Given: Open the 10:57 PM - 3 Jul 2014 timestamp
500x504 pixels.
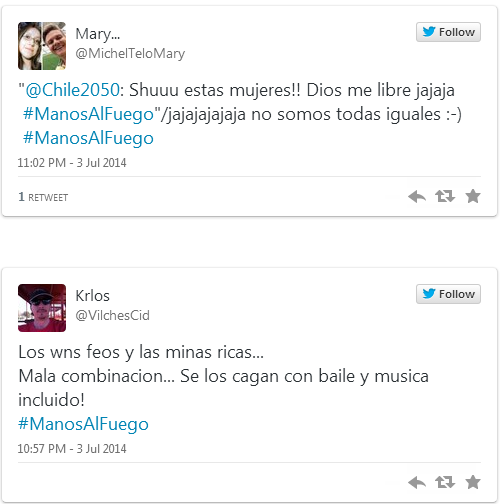Looking at the screenshot, I should 72,449.
